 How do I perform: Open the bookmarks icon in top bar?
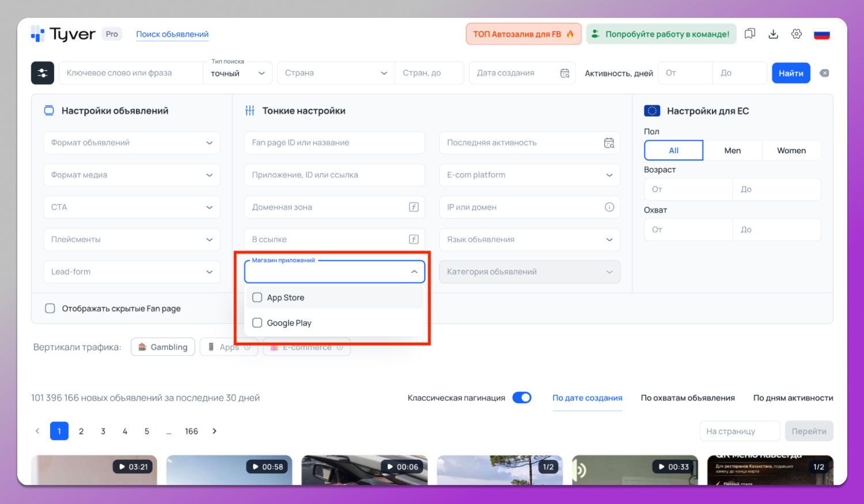pos(749,33)
